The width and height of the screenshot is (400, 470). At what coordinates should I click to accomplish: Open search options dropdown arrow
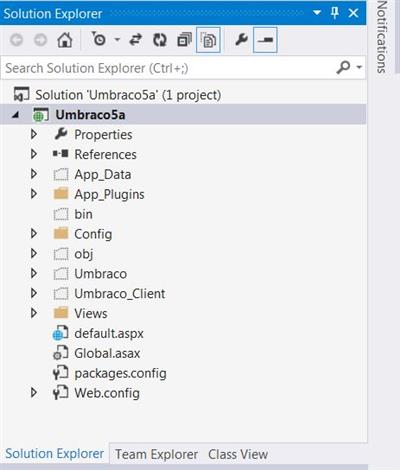(359, 67)
